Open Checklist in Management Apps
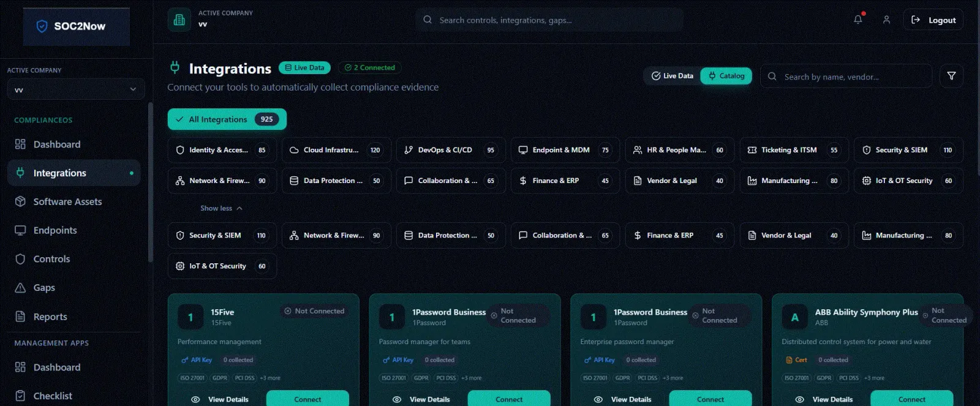Viewport: 980px width, 406px height. [74, 396]
